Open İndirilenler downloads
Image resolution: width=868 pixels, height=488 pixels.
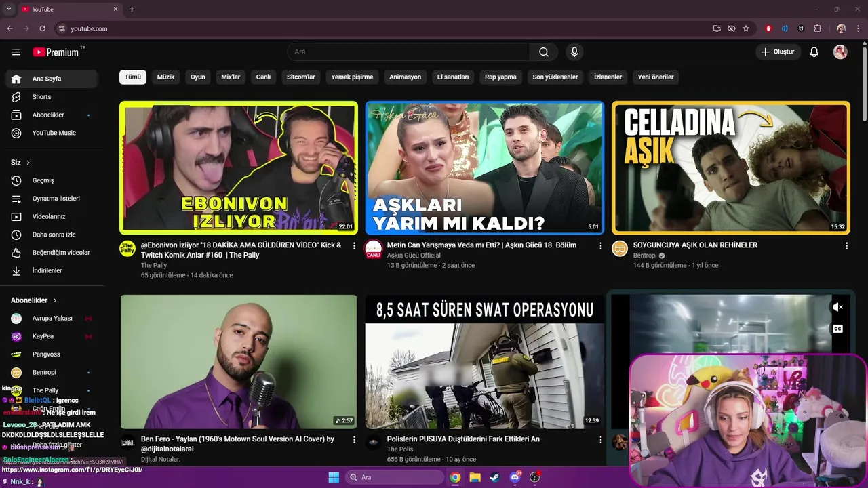52,271
